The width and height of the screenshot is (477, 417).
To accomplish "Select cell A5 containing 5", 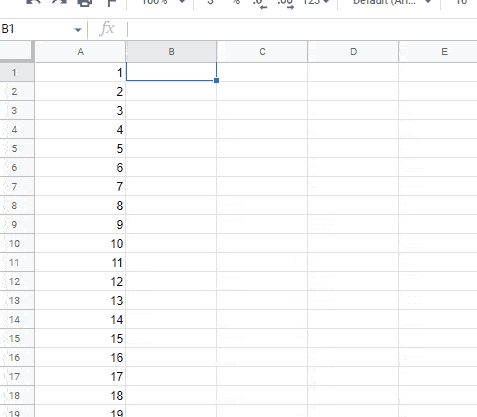I will 80,148.
